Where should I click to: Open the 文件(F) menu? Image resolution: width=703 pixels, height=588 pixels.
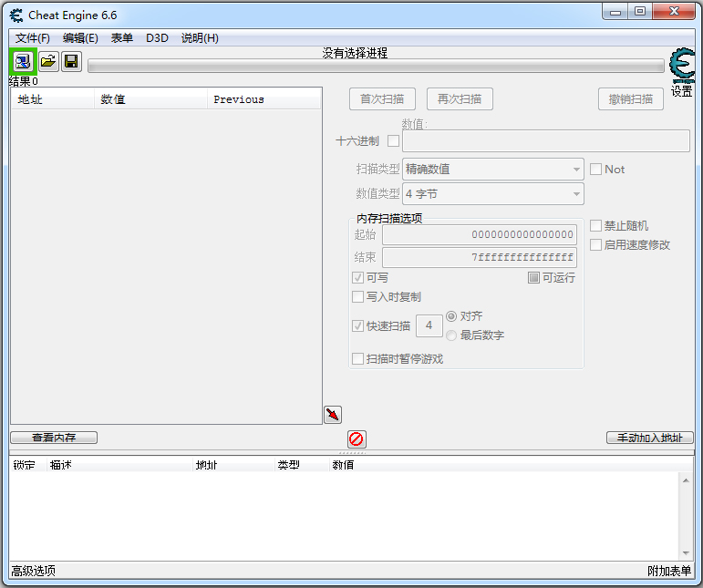point(32,38)
